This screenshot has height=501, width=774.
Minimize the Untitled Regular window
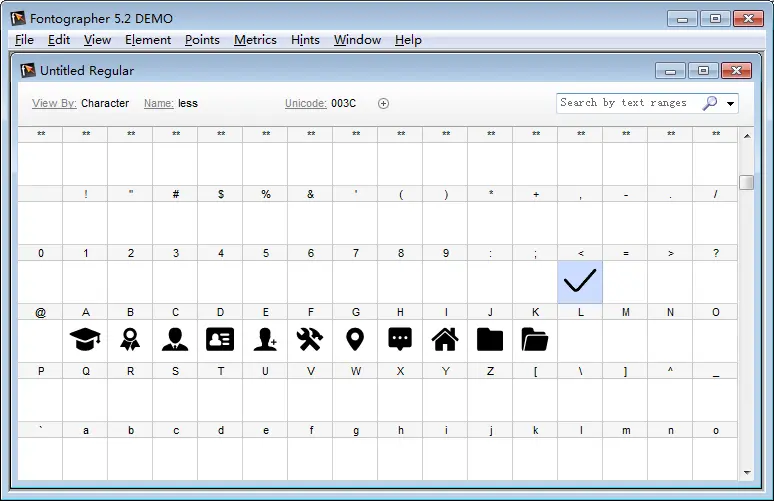(x=670, y=71)
